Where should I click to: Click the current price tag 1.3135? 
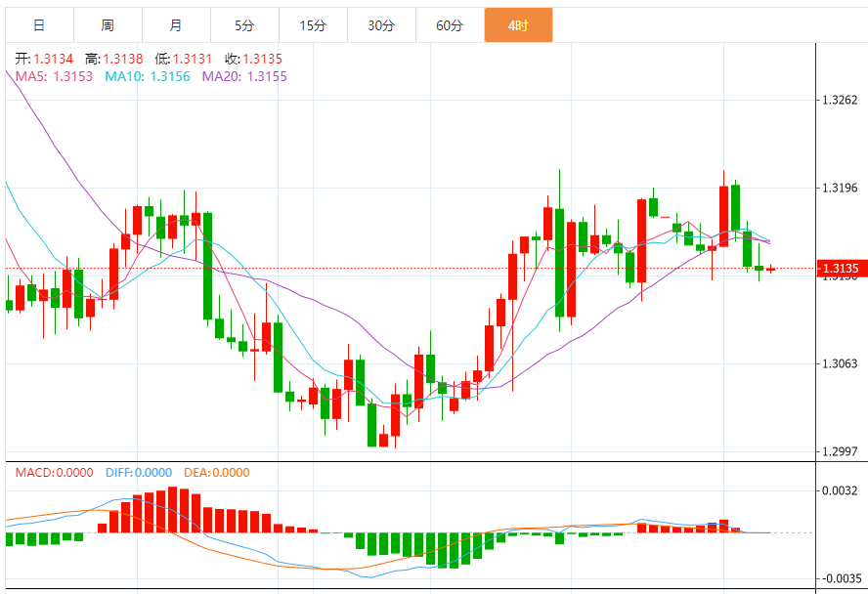pyautogui.click(x=840, y=269)
